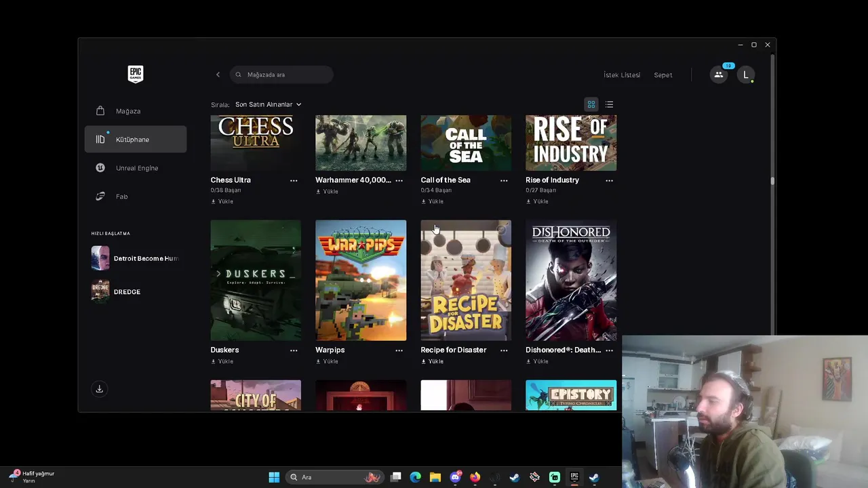Launch Detroit Become Human from quick launch
The height and width of the screenshot is (488, 868).
(x=135, y=258)
